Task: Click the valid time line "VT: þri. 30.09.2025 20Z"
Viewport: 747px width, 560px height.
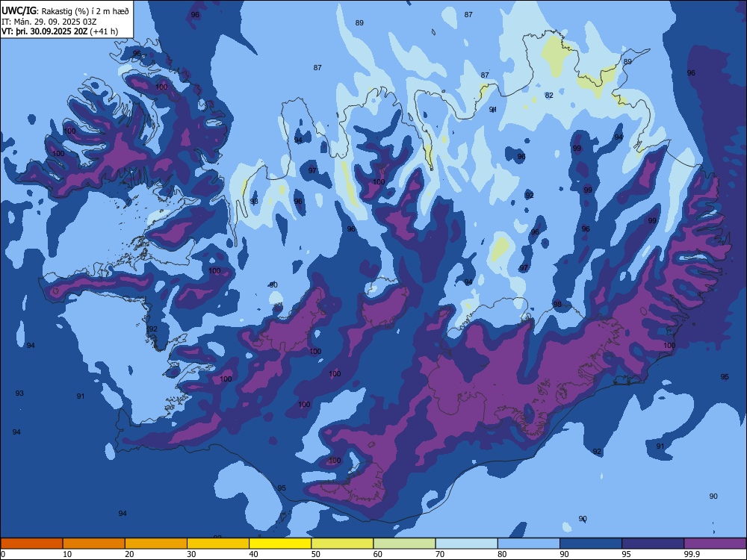Action: [x=44, y=31]
